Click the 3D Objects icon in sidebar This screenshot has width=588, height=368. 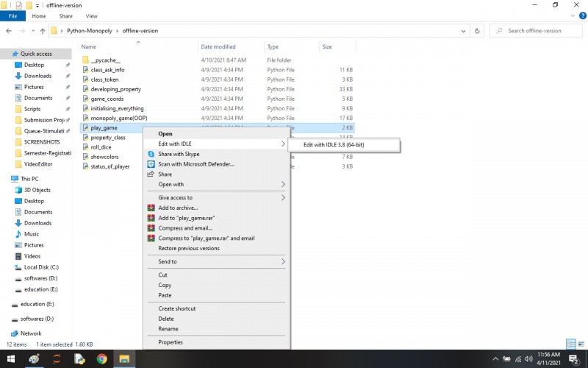pos(18,190)
